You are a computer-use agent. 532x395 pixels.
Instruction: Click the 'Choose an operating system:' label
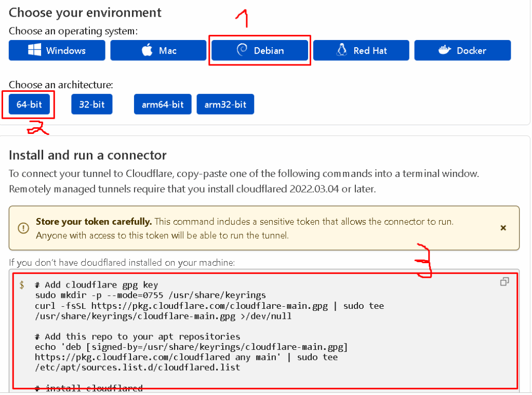click(x=73, y=31)
